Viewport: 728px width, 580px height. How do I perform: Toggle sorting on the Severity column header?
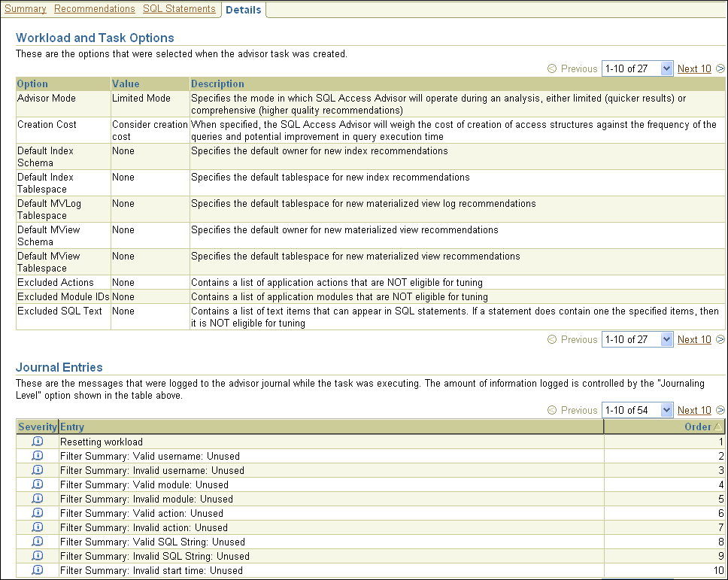point(37,427)
